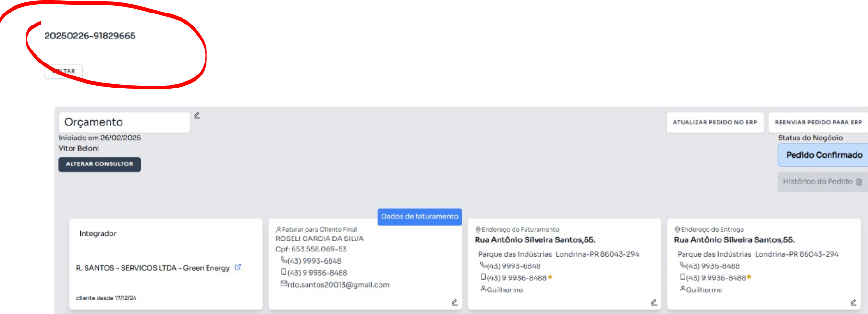
Task: Click the star beside delivery address mobile number
Action: (749, 277)
